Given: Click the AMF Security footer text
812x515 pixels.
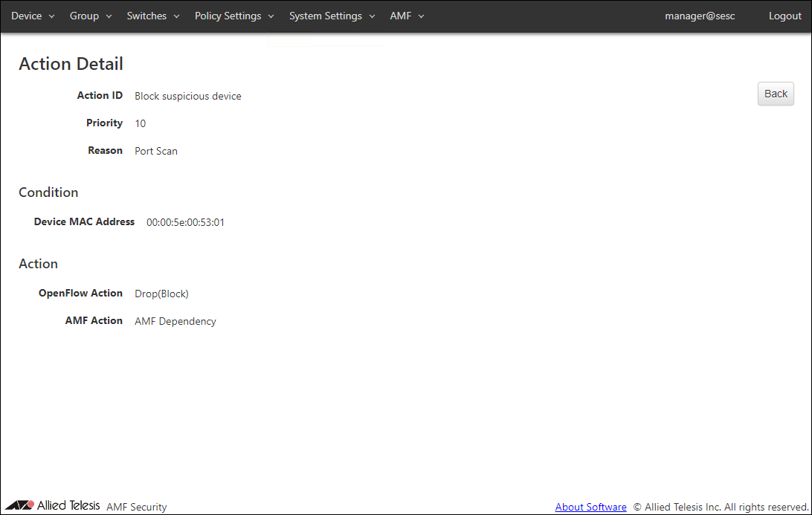Looking at the screenshot, I should pos(137,507).
